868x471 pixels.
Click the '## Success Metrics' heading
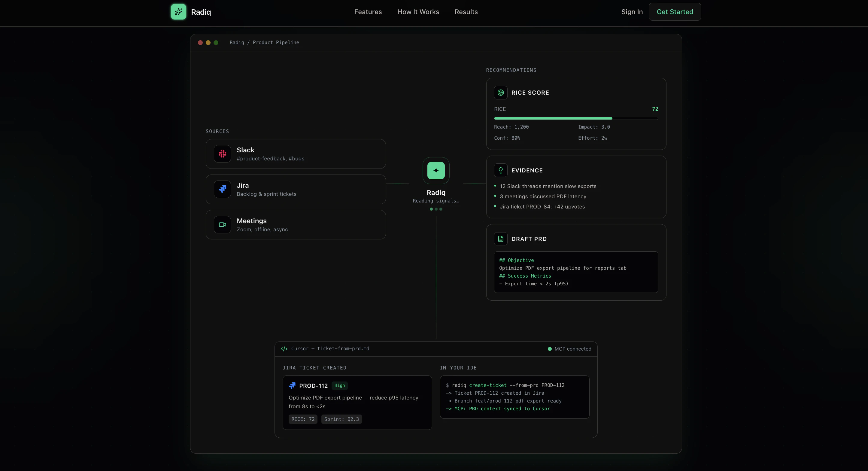pyautogui.click(x=525, y=276)
